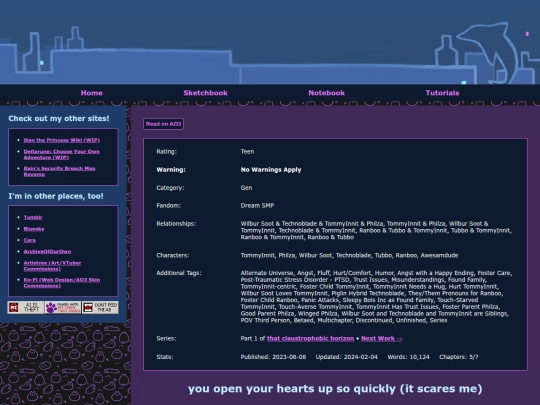Image resolution: width=540 pixels, height=405 pixels.
Task: Click the 'Teen' rating value
Action: [x=247, y=152]
